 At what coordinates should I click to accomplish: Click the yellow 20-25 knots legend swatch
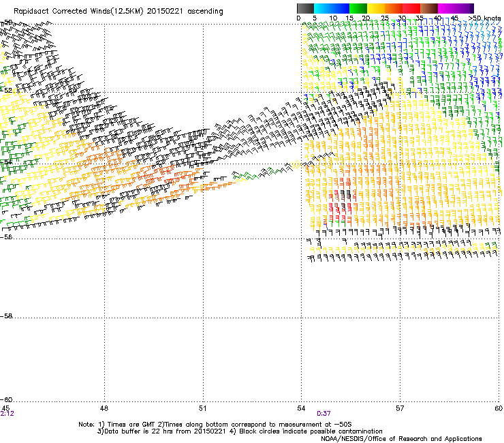[376, 8]
